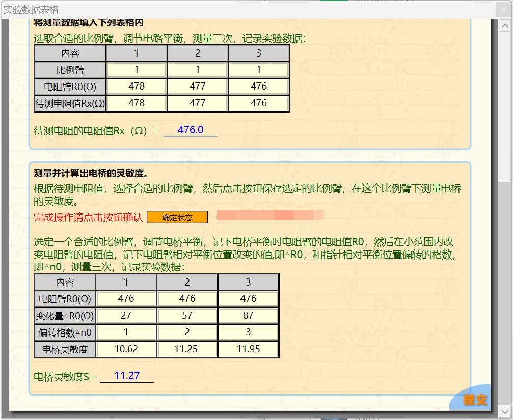This screenshot has height=420, width=513.
Task: Edit the 待测电阻值Rx field in column 1
Action: (x=137, y=103)
